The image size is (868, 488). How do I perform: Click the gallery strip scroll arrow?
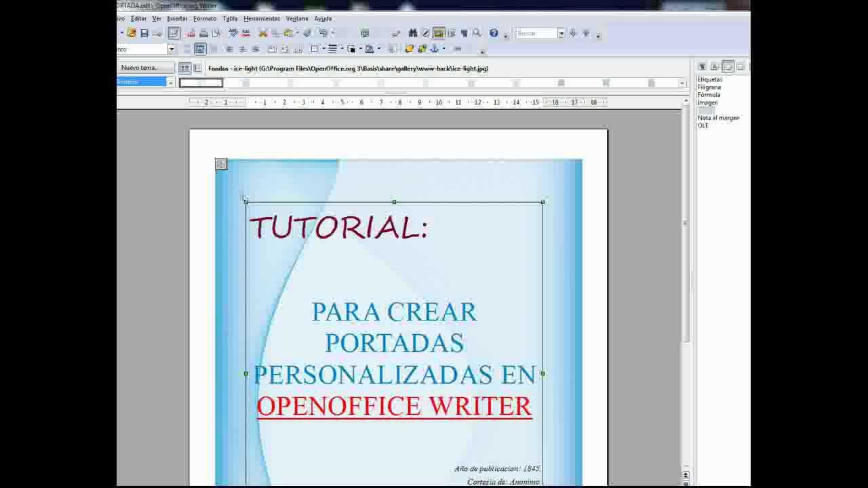682,83
